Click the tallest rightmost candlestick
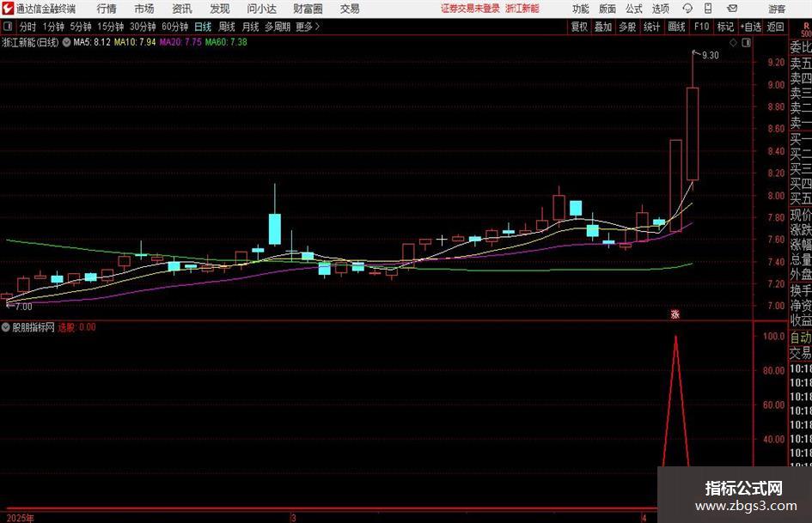The width and height of the screenshot is (812, 523). pos(693,134)
